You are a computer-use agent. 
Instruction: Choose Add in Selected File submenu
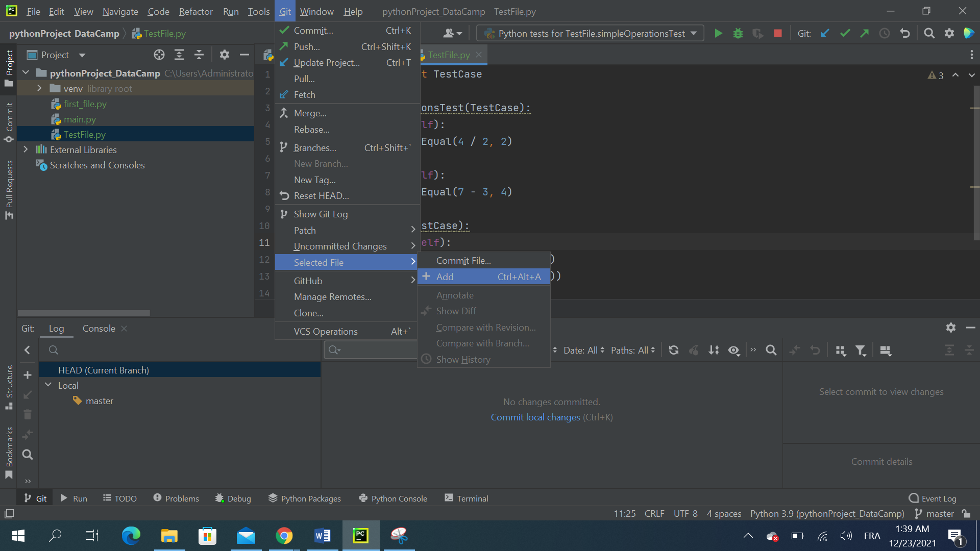click(484, 277)
